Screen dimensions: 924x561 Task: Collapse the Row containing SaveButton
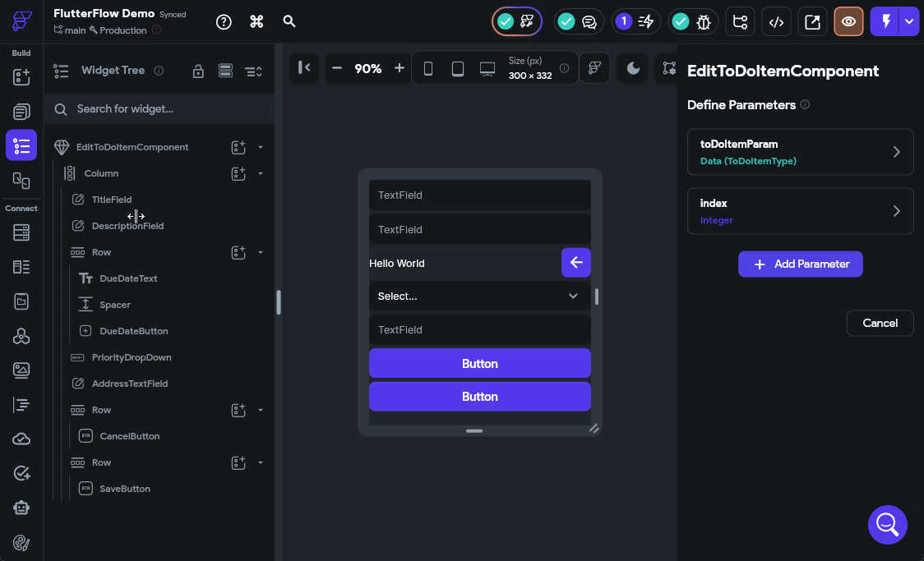(261, 462)
